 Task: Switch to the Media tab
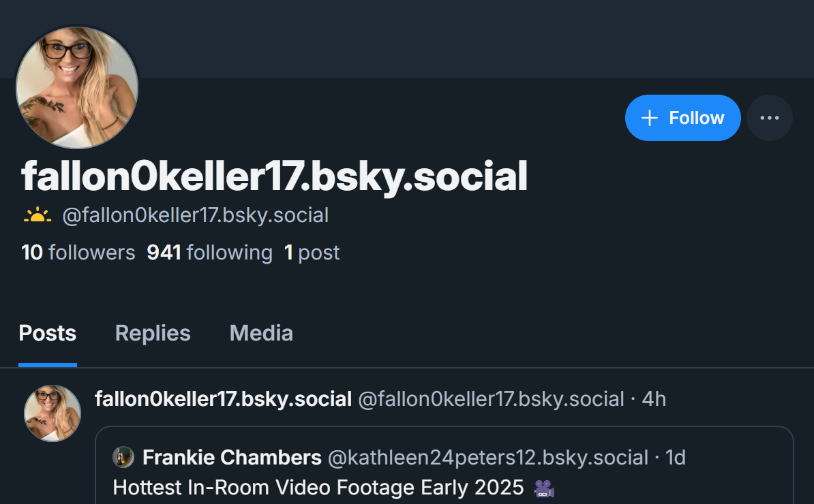(x=261, y=333)
